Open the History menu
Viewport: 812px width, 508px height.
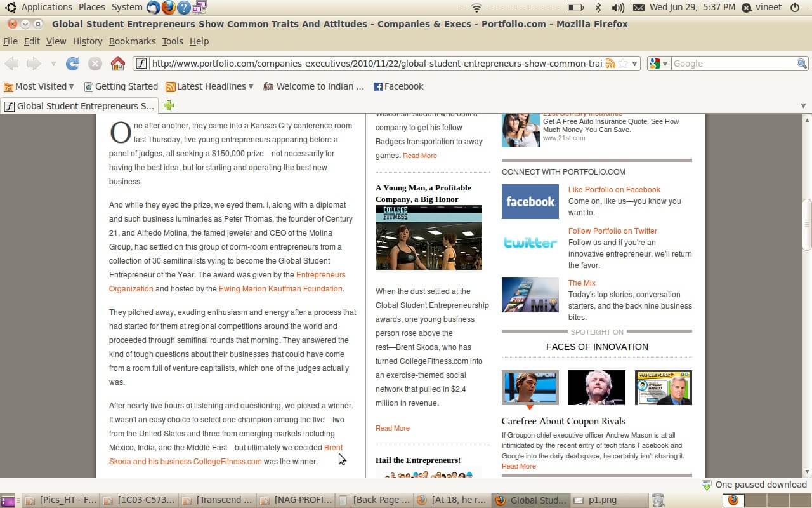[88, 41]
